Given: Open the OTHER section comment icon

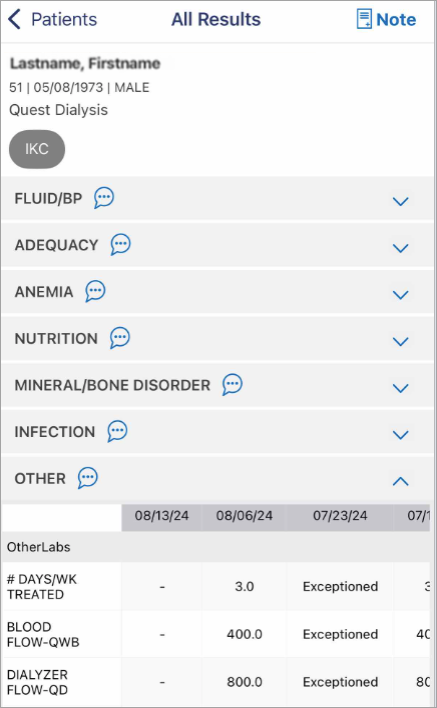Looking at the screenshot, I should click(x=88, y=478).
